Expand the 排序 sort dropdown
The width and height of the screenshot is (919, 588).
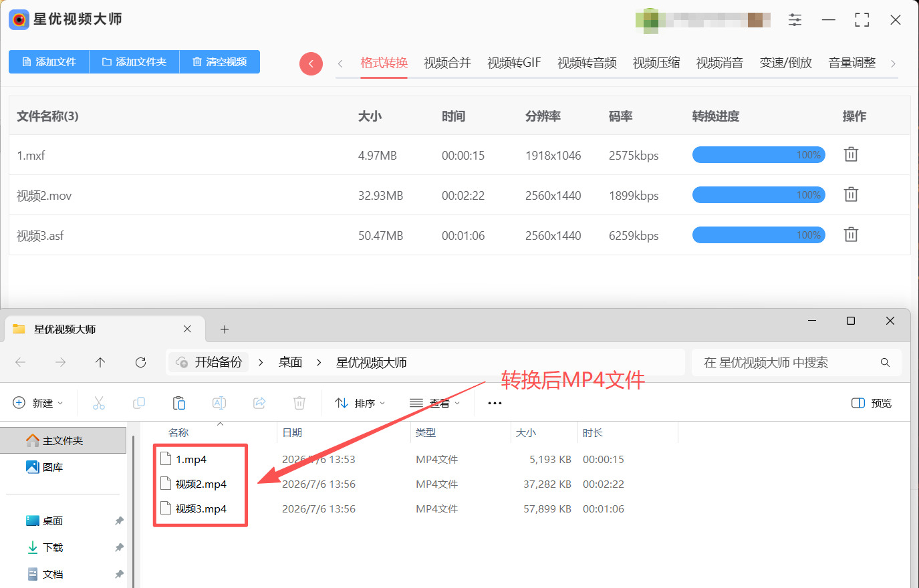click(x=360, y=403)
